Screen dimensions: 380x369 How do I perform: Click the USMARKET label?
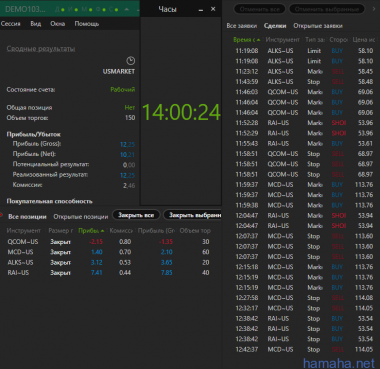pyautogui.click(x=119, y=72)
